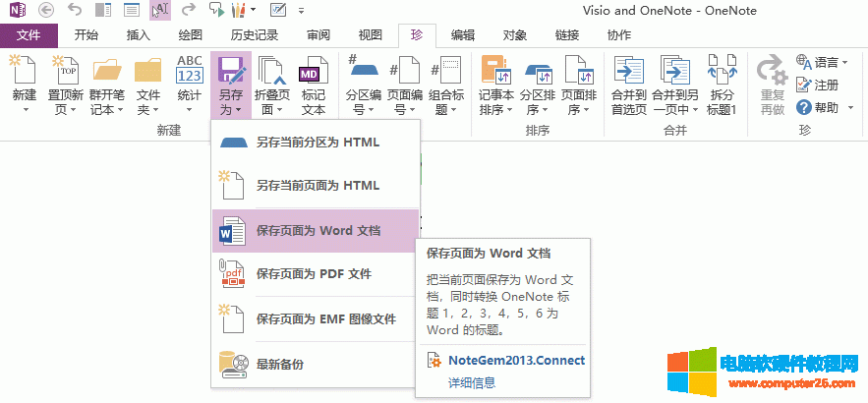868x403 pixels.
Task: Choose 保存页面为 EMF 图像文件 menu item
Action: 316,319
